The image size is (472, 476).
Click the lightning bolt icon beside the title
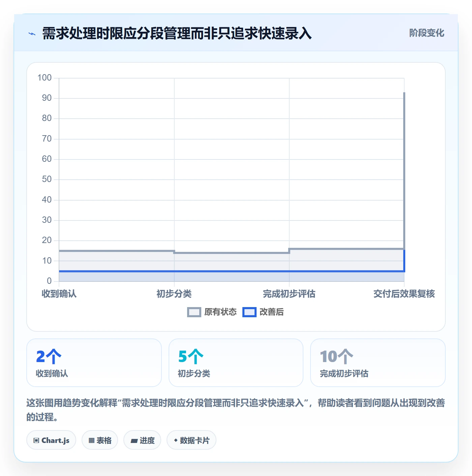coord(32,34)
